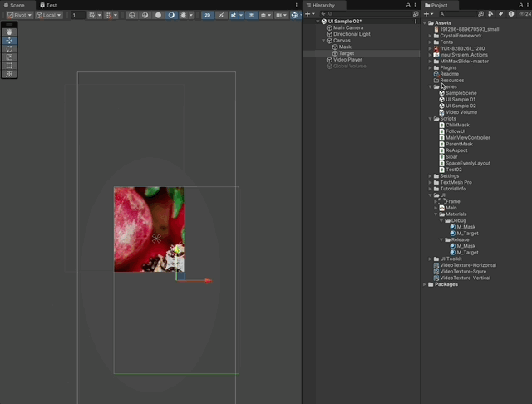Click Project create plus button
The height and width of the screenshot is (404, 532).
429,14
